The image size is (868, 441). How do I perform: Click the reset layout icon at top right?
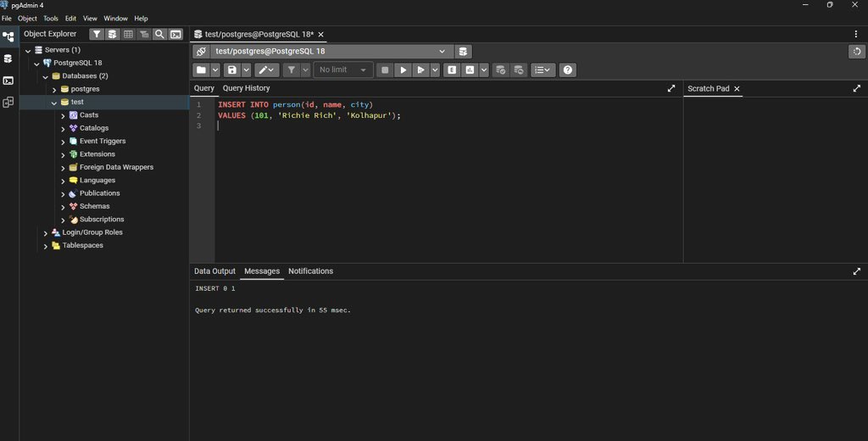[x=857, y=52]
